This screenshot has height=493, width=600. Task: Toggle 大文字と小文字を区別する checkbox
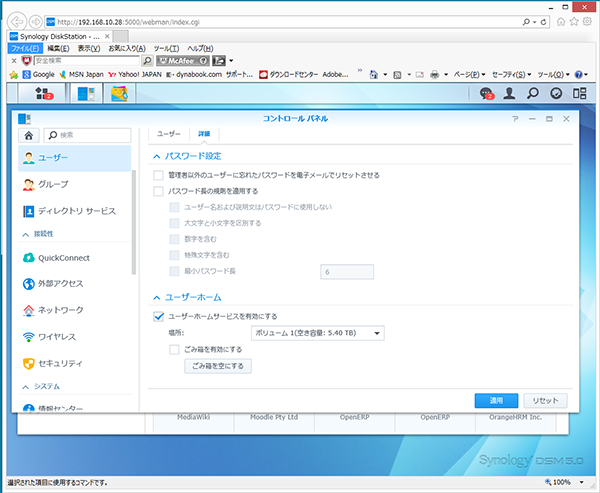click(x=174, y=223)
